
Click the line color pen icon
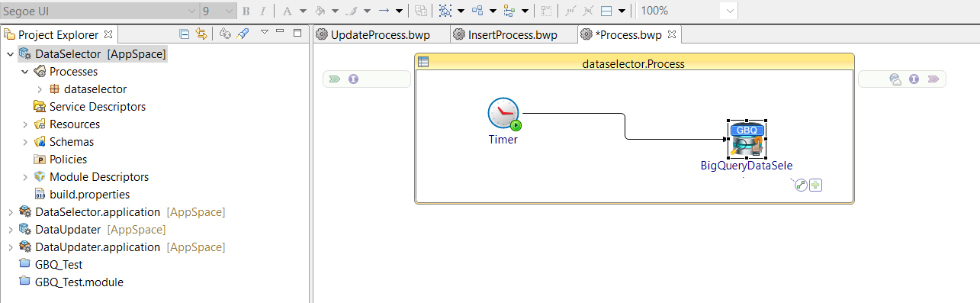[352, 11]
